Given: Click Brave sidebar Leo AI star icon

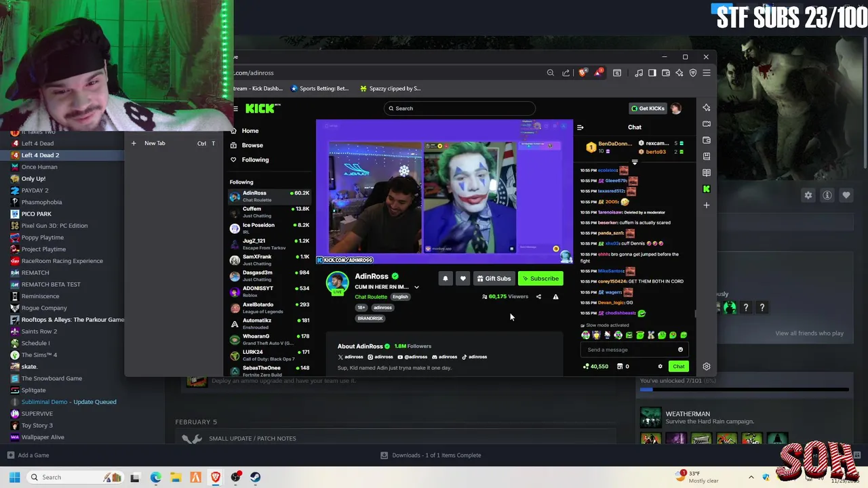Looking at the screenshot, I should pos(706,108).
